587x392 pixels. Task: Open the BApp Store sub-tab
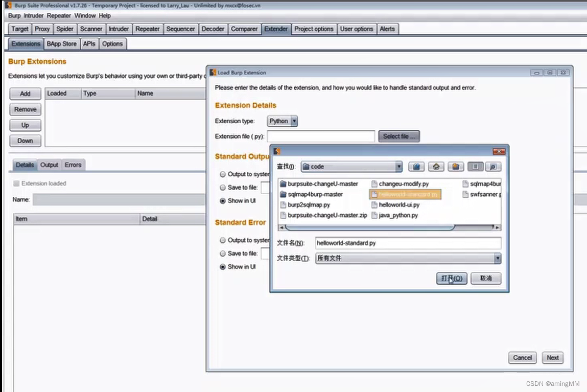coord(61,44)
